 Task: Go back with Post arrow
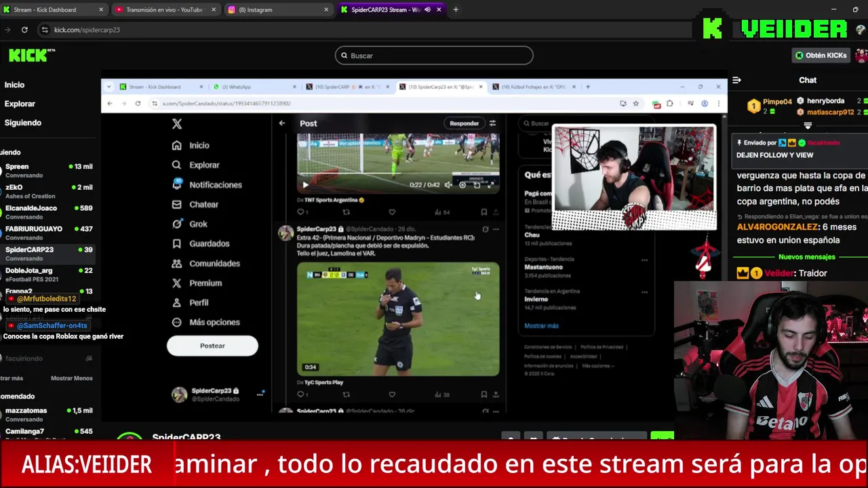282,123
